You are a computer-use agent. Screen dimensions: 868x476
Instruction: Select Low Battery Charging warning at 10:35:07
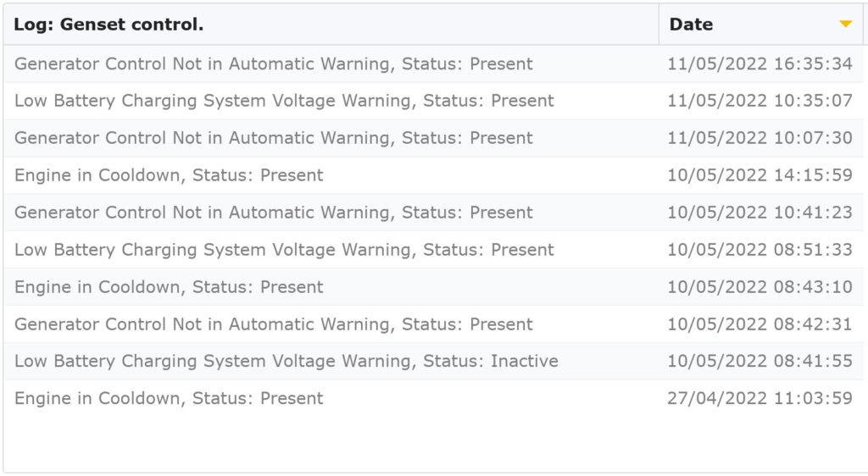[433, 101]
